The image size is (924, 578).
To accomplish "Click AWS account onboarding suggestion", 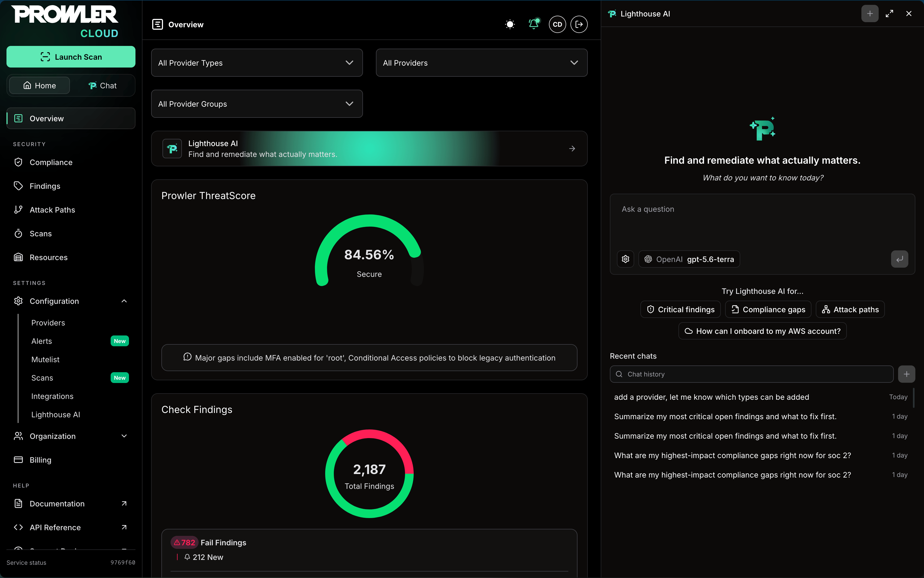I will point(763,331).
